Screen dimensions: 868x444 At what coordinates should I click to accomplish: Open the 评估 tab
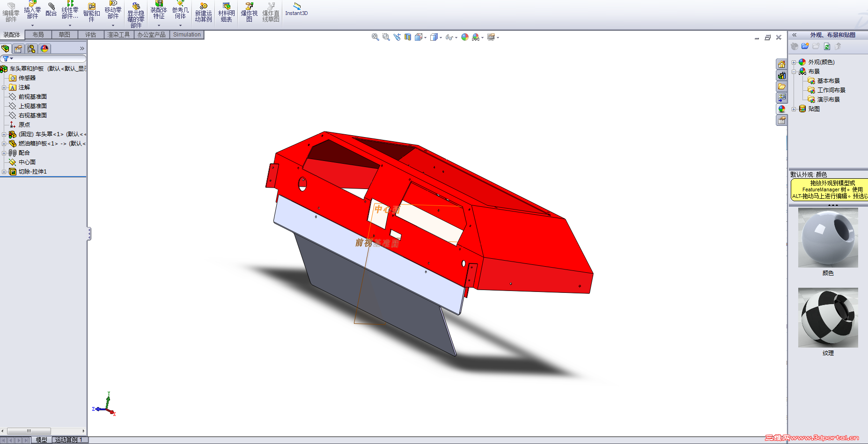point(91,35)
